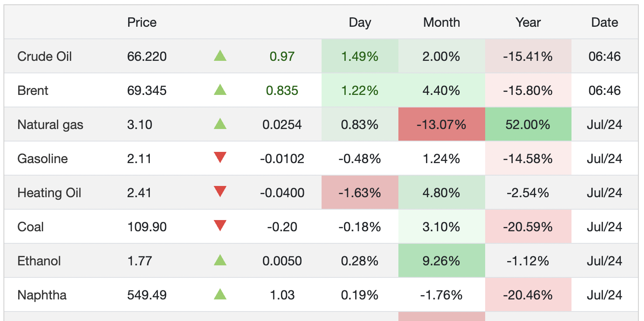This screenshot has height=321, width=644.
Task: Click the -2.54% year change cell
Action: tap(528, 192)
